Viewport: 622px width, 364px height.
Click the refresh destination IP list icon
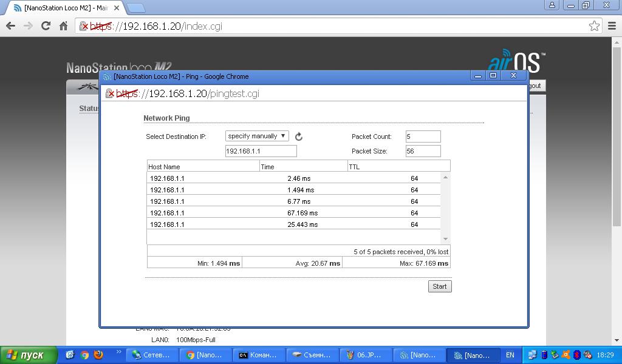pyautogui.click(x=298, y=136)
